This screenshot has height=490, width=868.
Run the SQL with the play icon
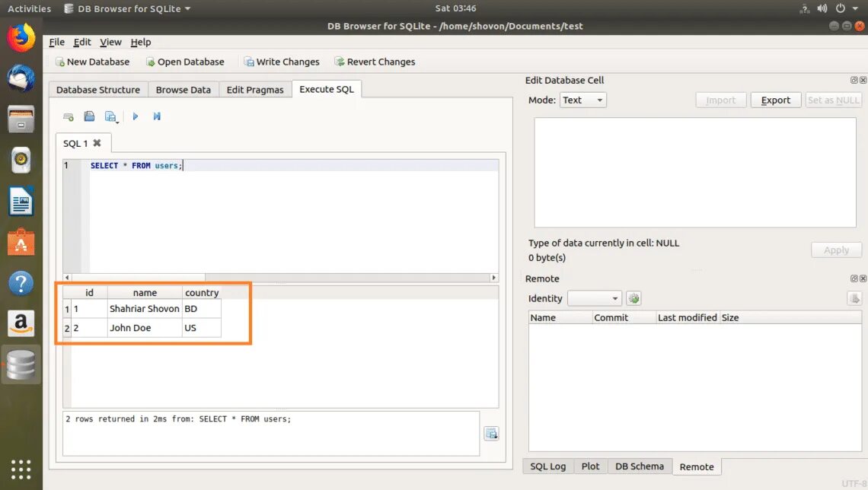135,116
